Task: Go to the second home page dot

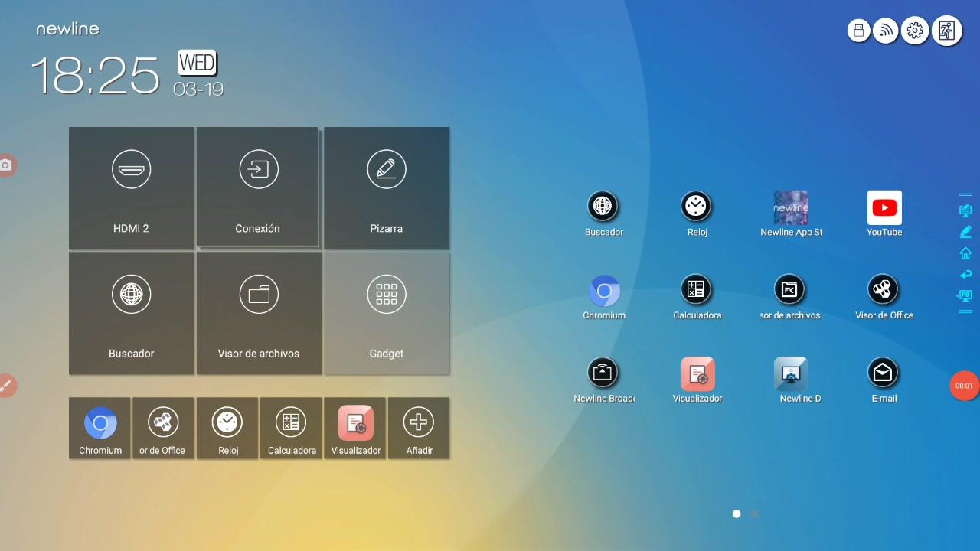Action: (x=754, y=514)
